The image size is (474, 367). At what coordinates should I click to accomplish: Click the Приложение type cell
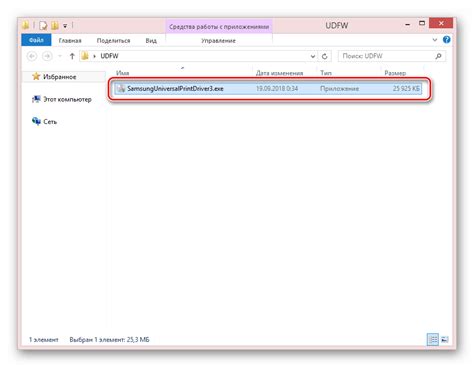point(340,89)
